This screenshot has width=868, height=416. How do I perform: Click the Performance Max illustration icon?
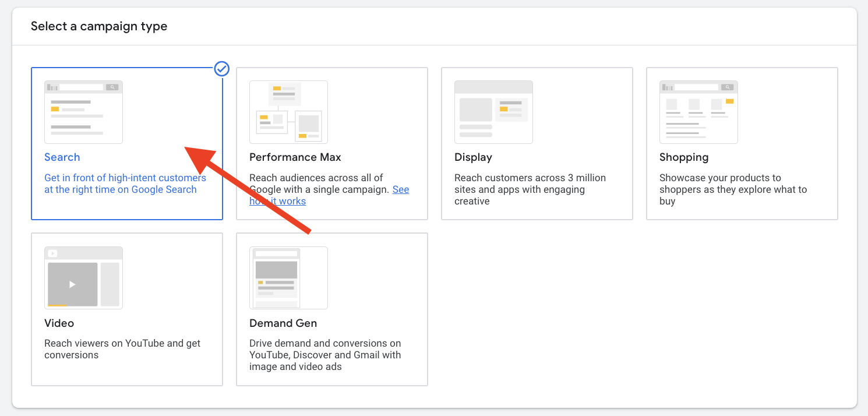[288, 112]
